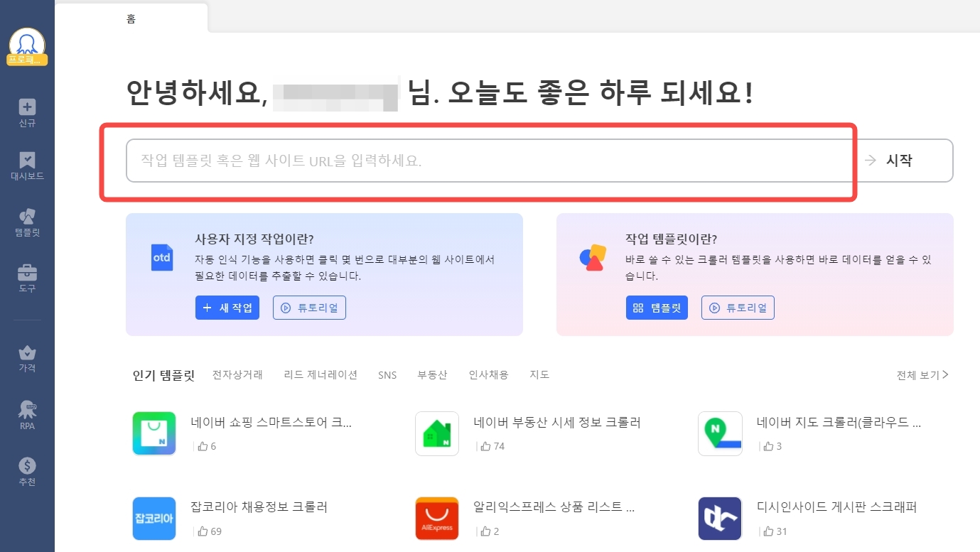
Task: Click the 홈 tab at top
Action: pos(131,19)
